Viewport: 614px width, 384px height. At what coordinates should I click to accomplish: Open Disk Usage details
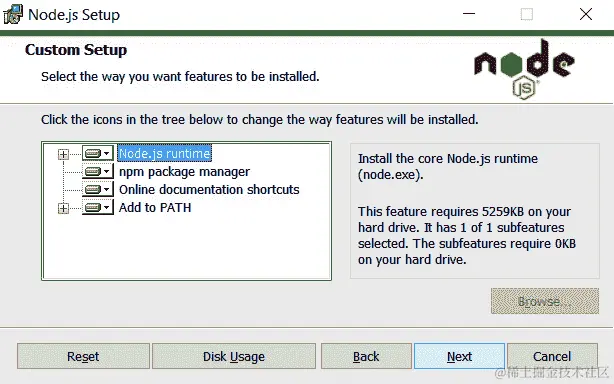[x=234, y=356]
